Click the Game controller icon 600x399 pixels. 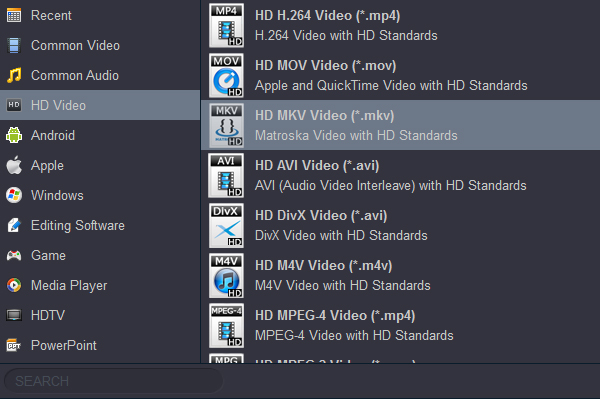pos(14,255)
